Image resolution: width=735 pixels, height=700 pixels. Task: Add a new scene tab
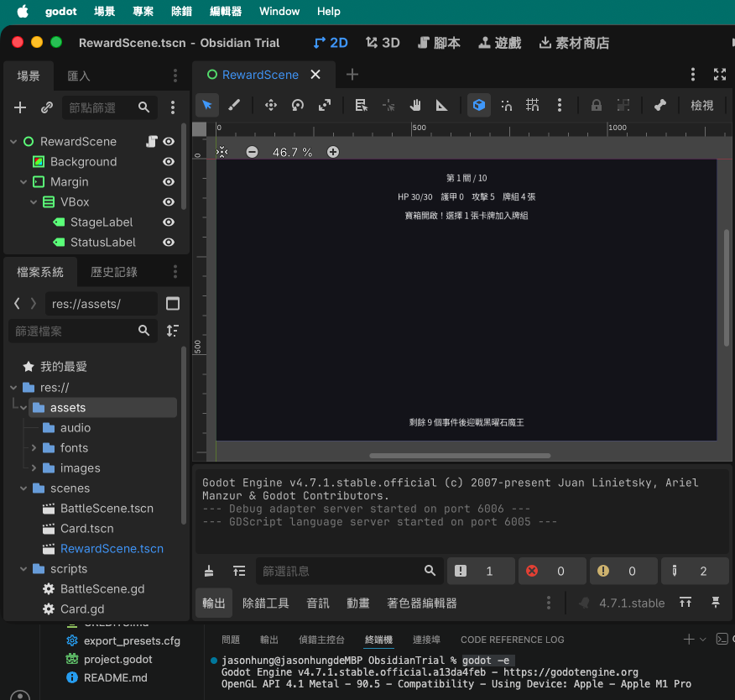(352, 74)
